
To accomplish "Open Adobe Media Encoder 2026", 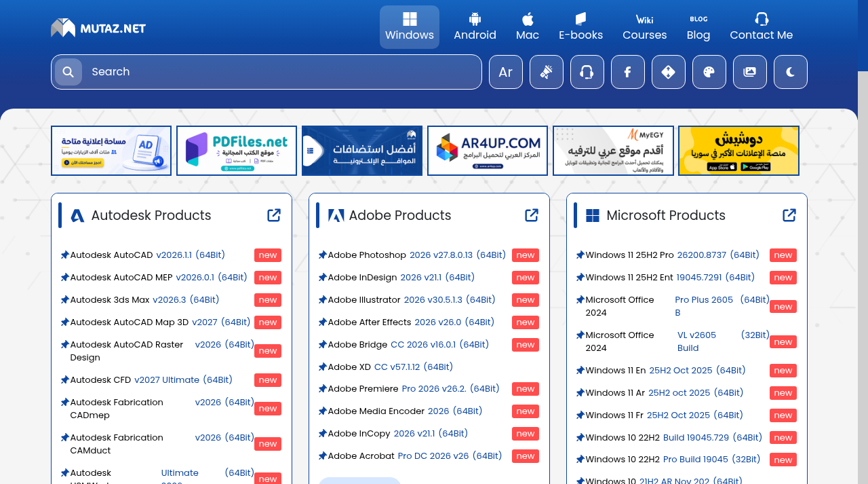I will pyautogui.click(x=405, y=411).
